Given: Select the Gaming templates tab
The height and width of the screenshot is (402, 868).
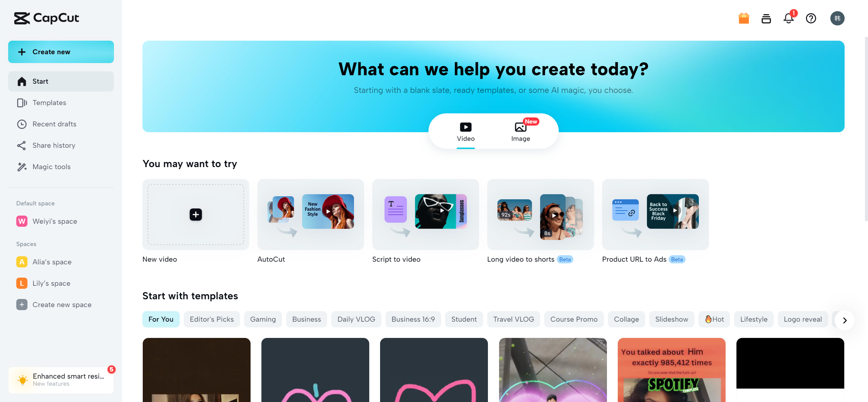Looking at the screenshot, I should tap(263, 319).
